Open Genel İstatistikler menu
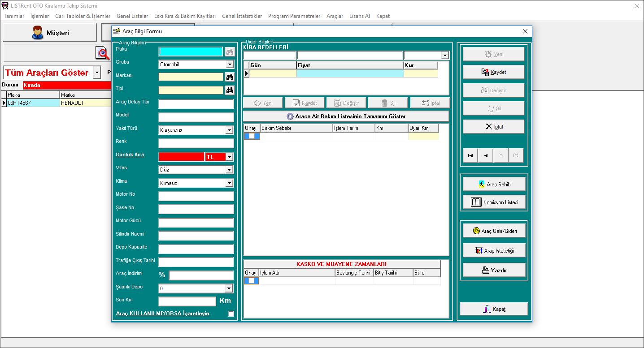Viewport: 644px width, 348px height. pos(242,16)
